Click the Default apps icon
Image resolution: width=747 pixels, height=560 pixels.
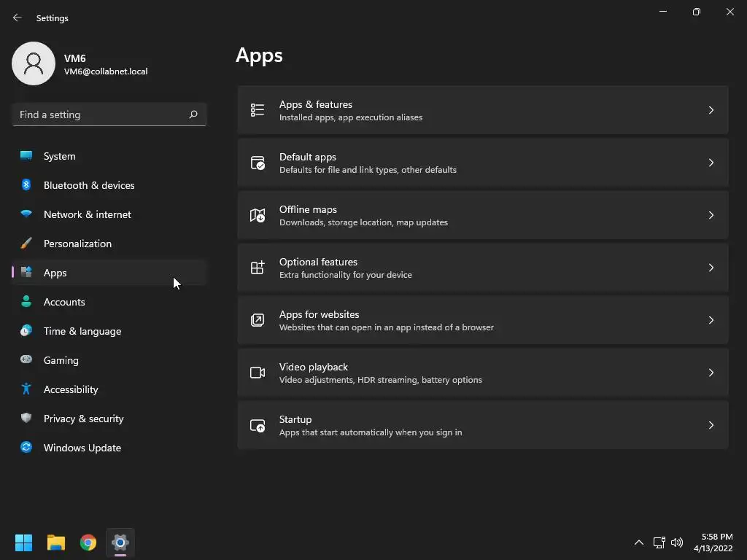(258, 163)
